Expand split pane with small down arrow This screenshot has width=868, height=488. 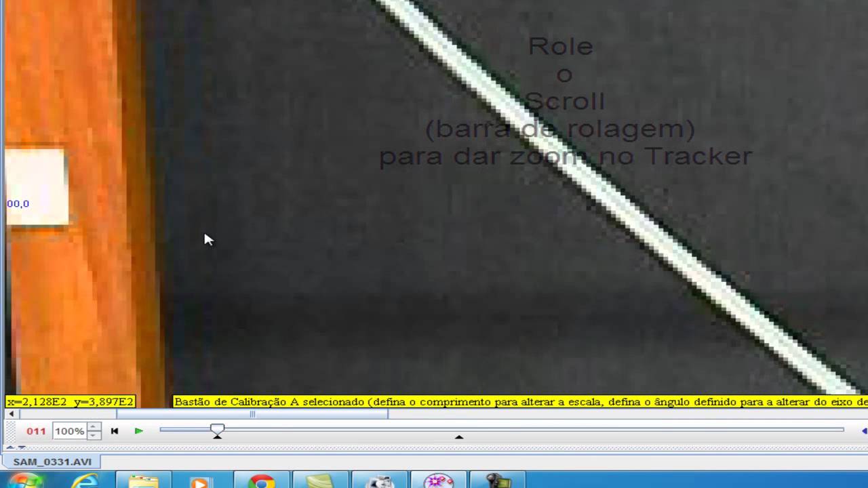(x=21, y=447)
